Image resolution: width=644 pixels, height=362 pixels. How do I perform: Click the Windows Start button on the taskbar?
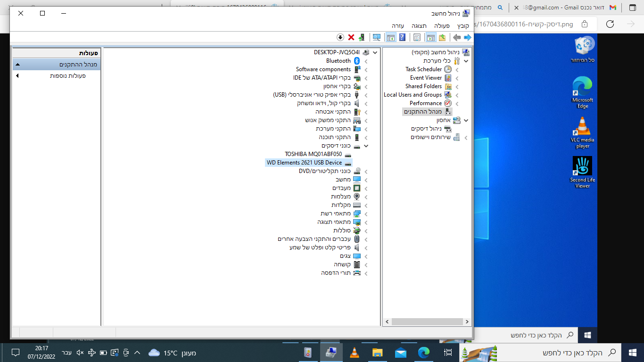(633, 353)
